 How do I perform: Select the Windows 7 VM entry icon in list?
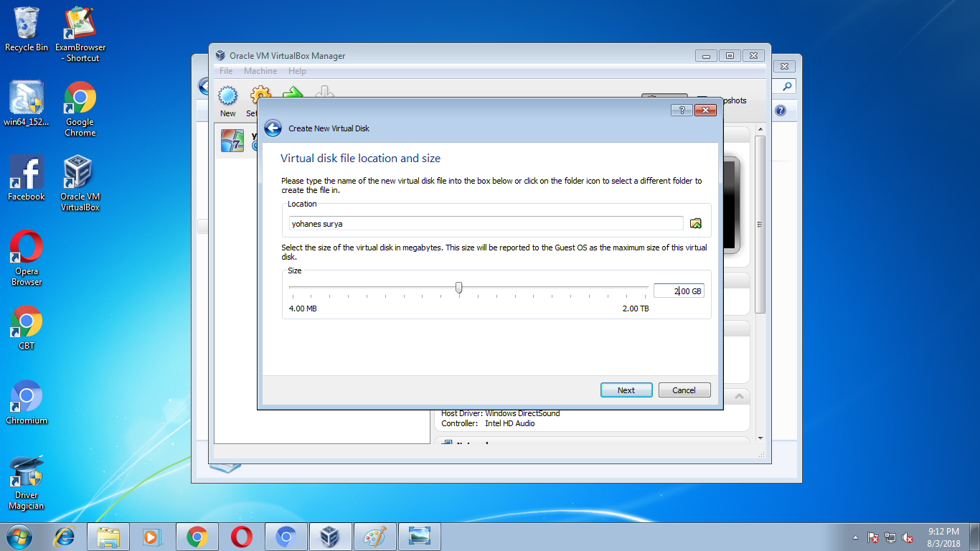click(232, 141)
